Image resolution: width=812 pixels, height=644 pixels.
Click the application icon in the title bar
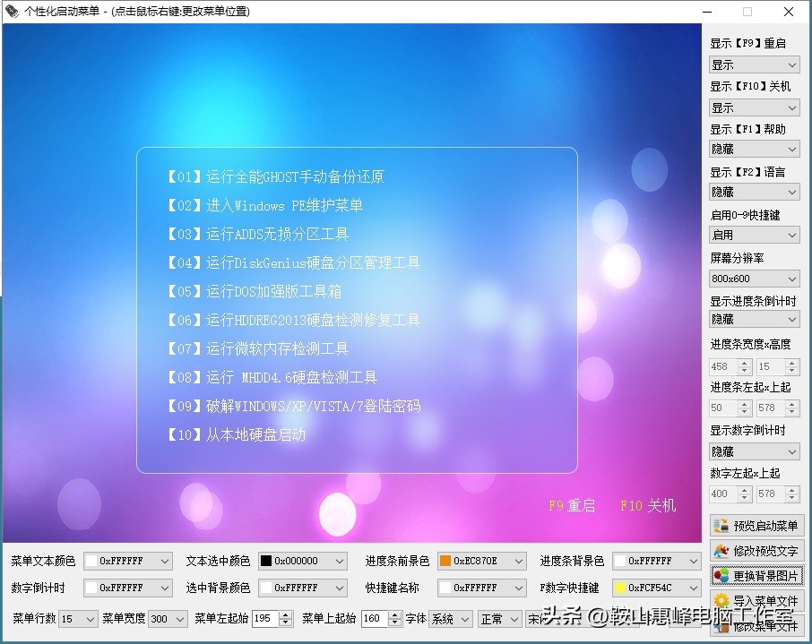[13, 12]
